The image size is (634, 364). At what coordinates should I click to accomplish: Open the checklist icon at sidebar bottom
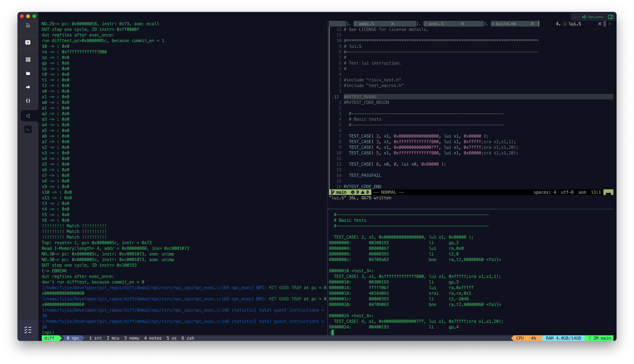click(28, 330)
